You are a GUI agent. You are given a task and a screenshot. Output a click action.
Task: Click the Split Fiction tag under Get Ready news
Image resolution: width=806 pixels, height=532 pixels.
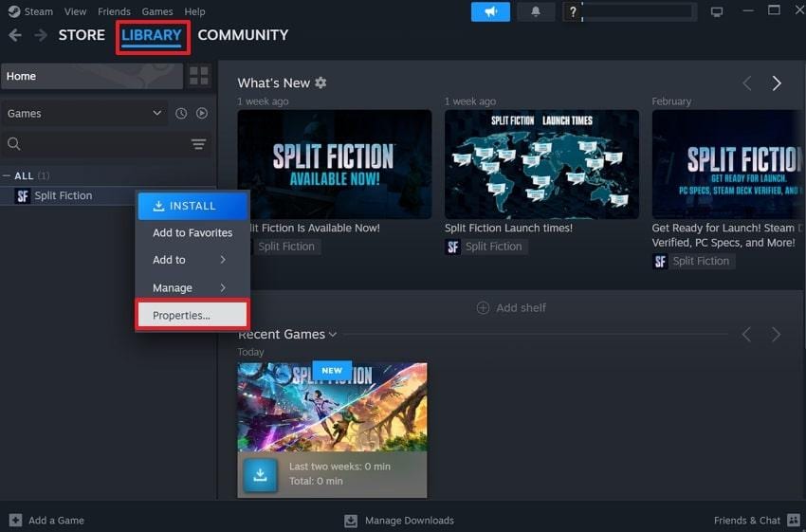pos(701,261)
